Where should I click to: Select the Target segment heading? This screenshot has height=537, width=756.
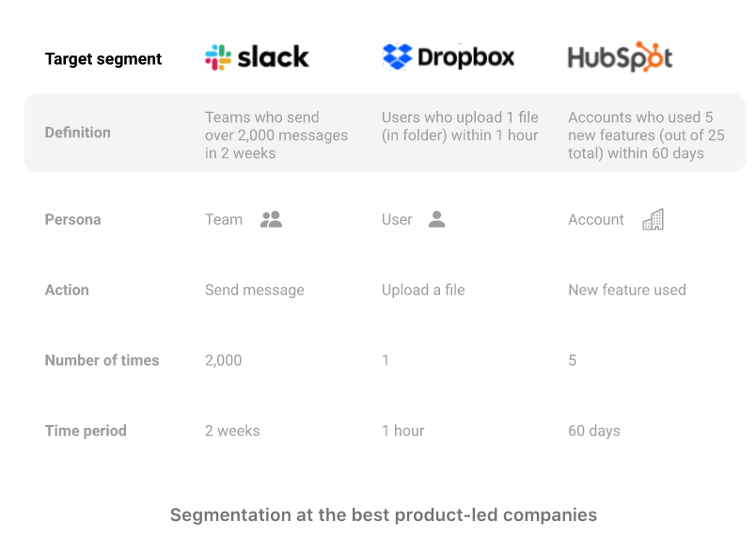click(103, 59)
